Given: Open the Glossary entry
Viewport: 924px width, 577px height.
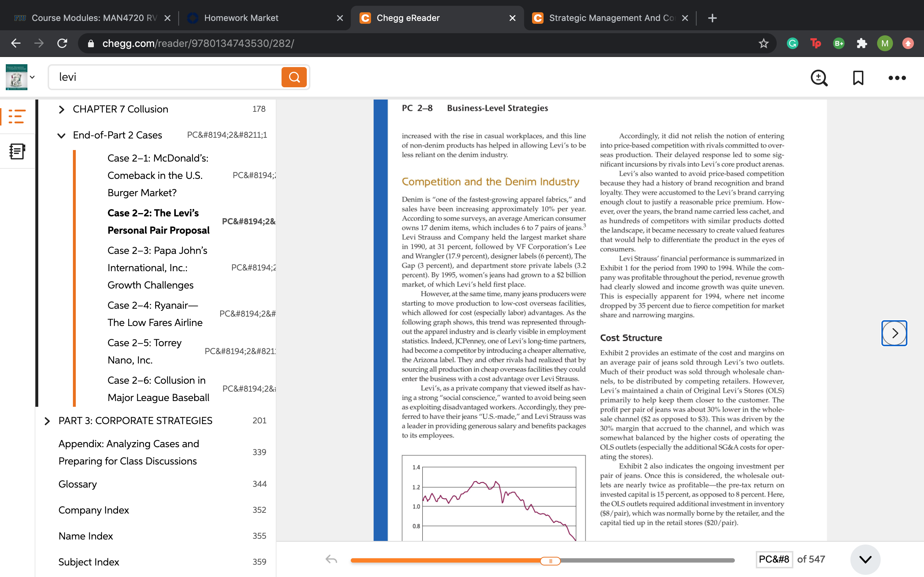Looking at the screenshot, I should click(x=78, y=484).
